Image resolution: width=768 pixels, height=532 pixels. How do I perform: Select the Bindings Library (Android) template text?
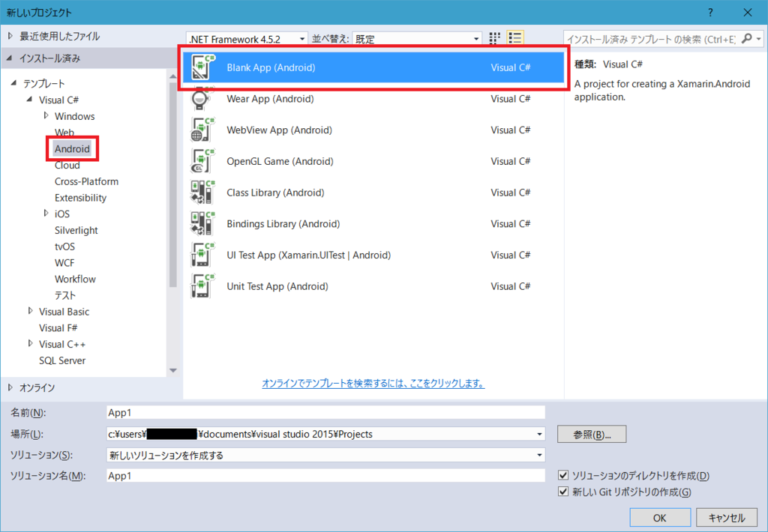pyautogui.click(x=283, y=224)
